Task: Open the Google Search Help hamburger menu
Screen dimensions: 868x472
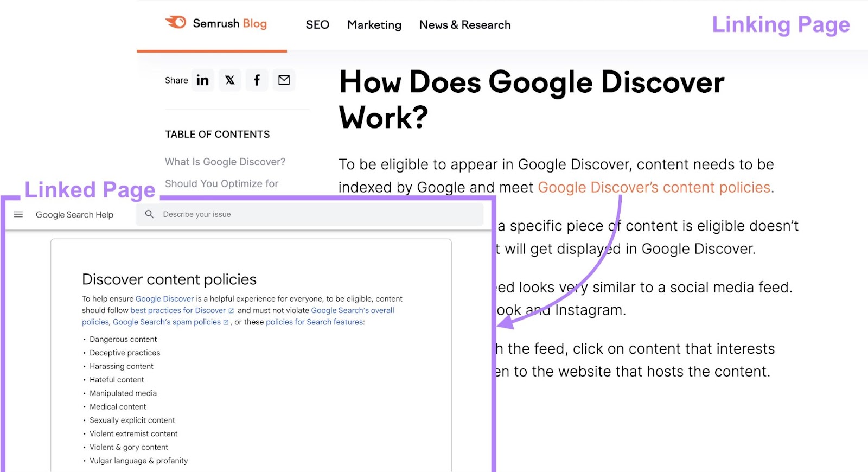Action: tap(18, 214)
